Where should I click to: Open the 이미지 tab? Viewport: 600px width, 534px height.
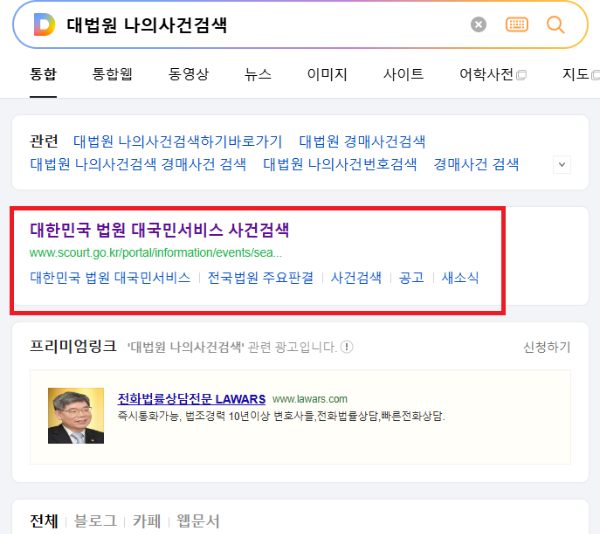(x=327, y=74)
